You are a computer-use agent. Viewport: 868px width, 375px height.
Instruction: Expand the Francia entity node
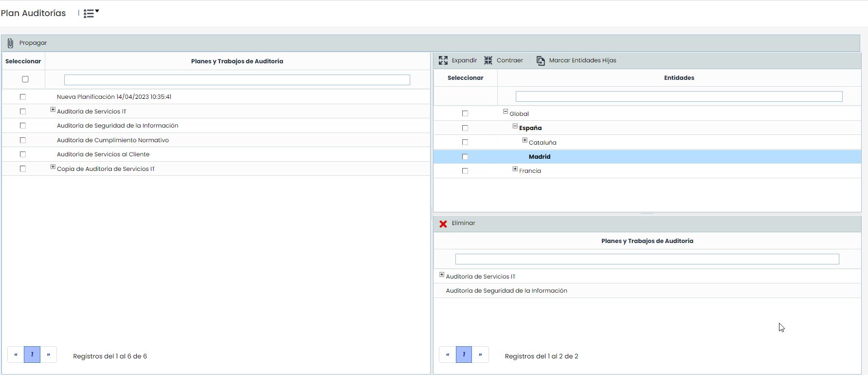click(x=515, y=169)
